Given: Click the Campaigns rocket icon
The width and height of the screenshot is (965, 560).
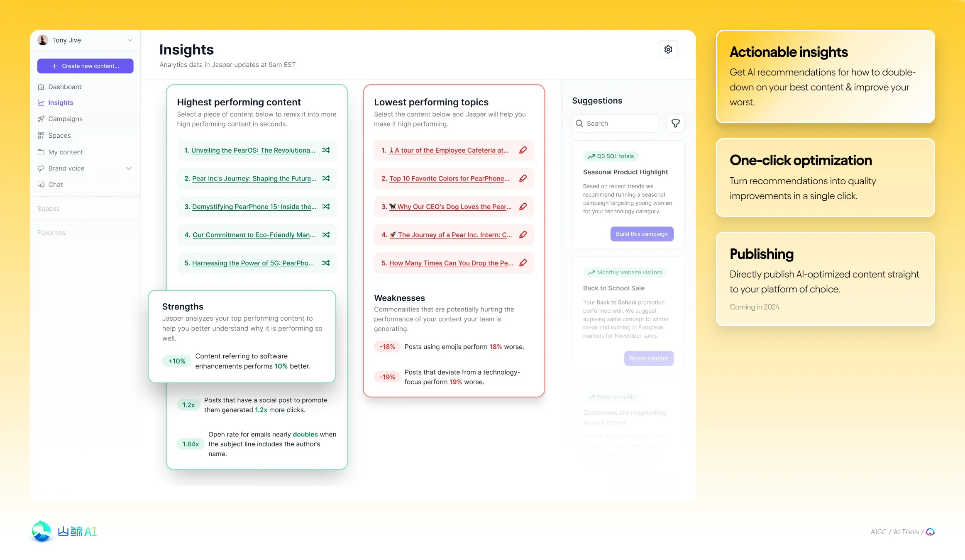Looking at the screenshot, I should pyautogui.click(x=41, y=119).
